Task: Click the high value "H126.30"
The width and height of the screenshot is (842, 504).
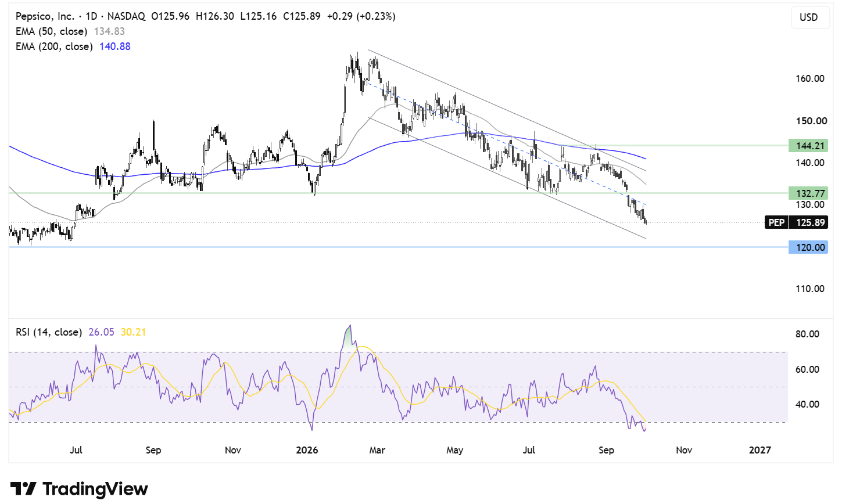Action: coord(215,16)
